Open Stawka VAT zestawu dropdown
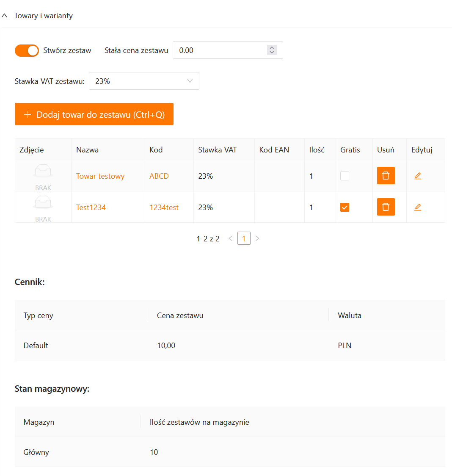 [144, 81]
